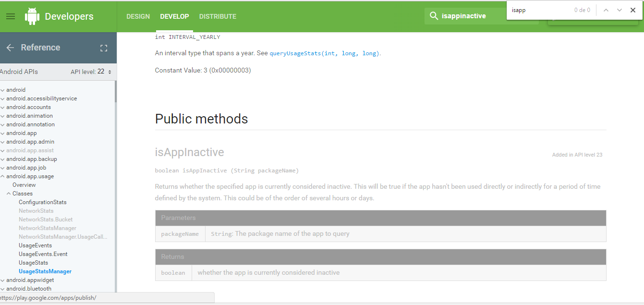
Task: Click the packageName parameter cell
Action: 180,234
